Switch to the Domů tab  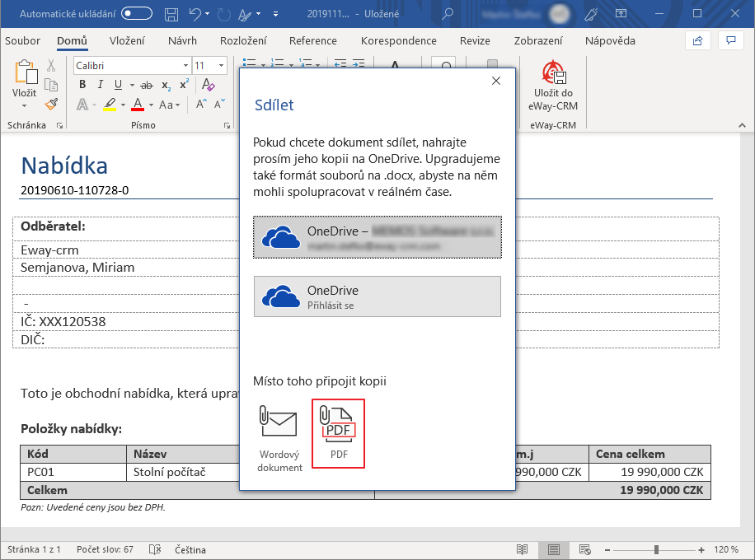pos(72,41)
